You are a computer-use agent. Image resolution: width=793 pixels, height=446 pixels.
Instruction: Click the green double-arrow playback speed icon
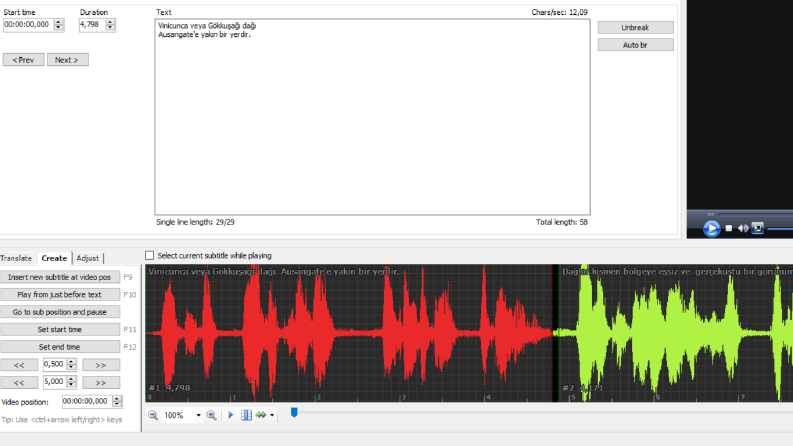click(261, 415)
